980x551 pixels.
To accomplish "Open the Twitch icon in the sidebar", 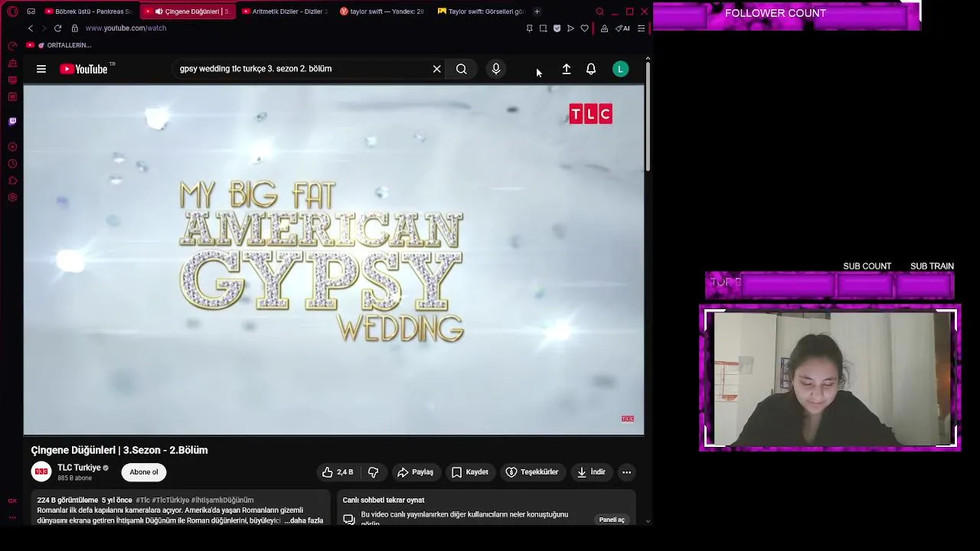I will tap(12, 121).
